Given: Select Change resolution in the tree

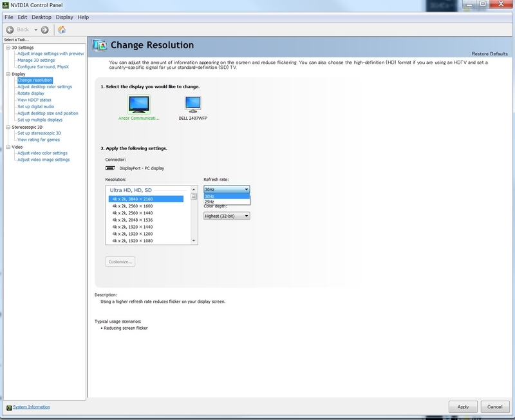Looking at the screenshot, I should pyautogui.click(x=35, y=80).
